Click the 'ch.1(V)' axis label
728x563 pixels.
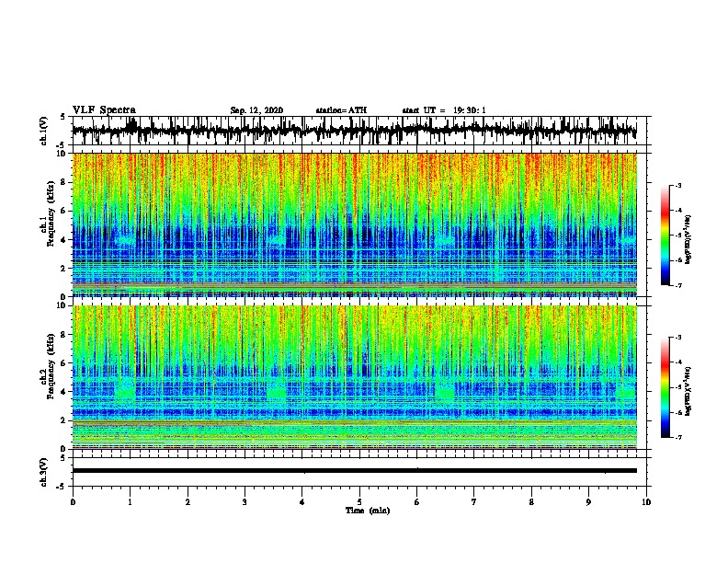(x=44, y=131)
